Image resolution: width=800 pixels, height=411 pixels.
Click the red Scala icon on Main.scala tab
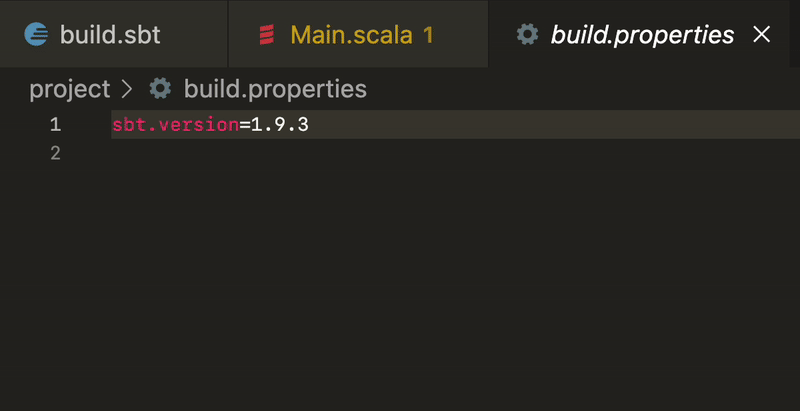click(x=267, y=35)
